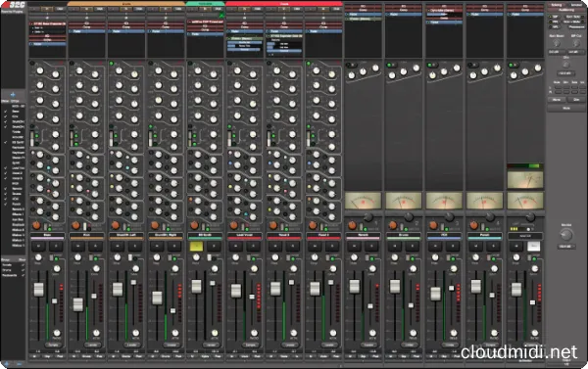Click the green X icon atop Keyboards-group strip
This screenshot has width=588, height=369.
point(221,16)
